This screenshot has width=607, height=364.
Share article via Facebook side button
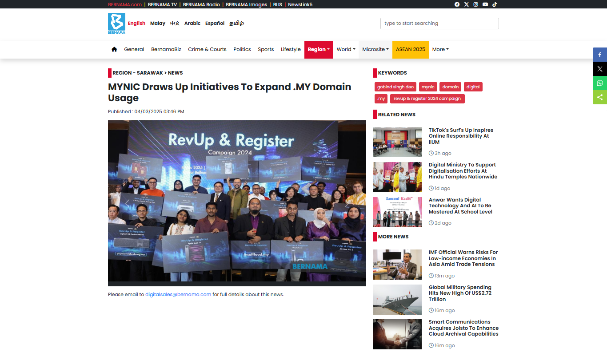(599, 55)
